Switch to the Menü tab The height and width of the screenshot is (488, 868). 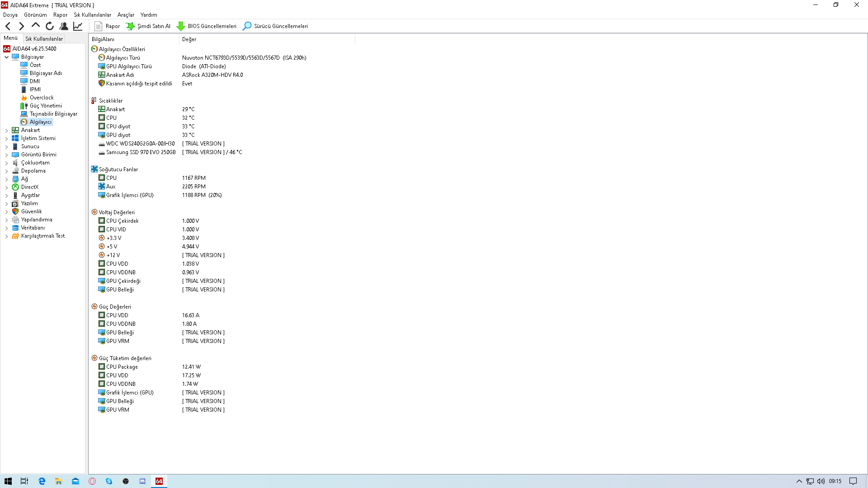10,38
